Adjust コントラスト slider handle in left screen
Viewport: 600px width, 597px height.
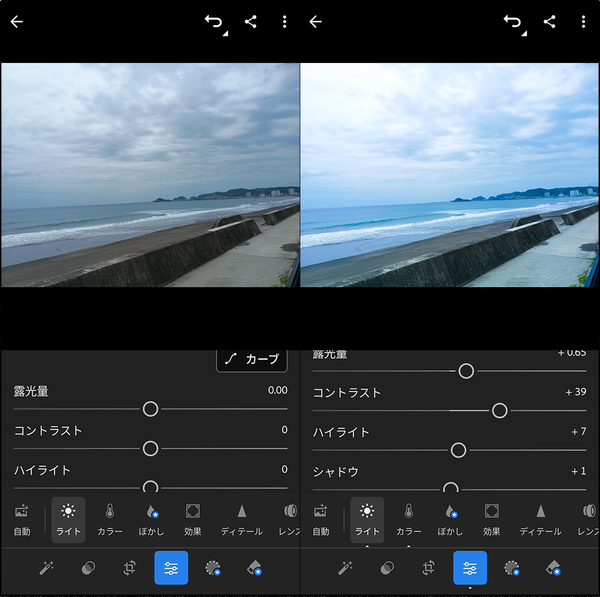[150, 449]
